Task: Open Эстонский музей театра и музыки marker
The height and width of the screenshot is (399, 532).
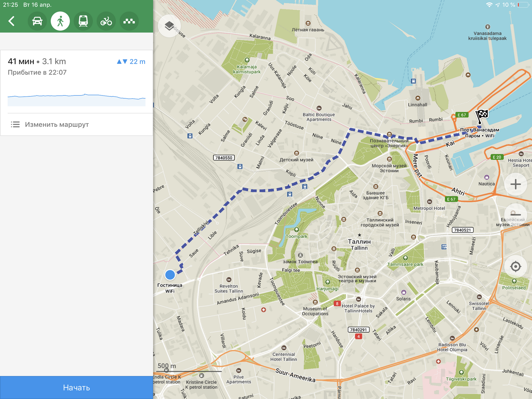Action: pos(357,270)
